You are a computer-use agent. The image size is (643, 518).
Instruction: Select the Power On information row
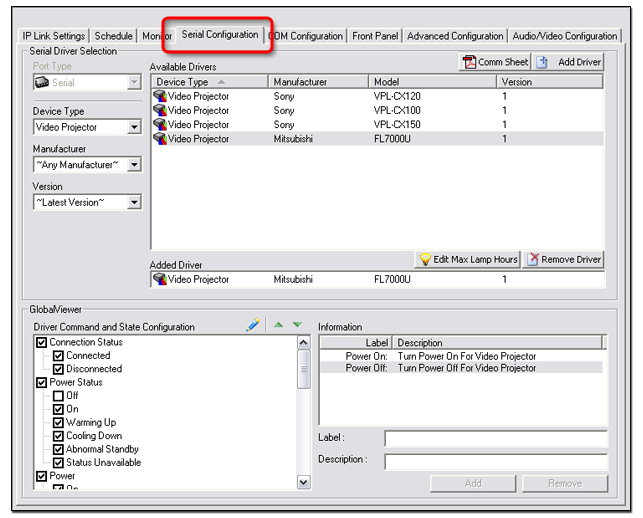[x=461, y=356]
